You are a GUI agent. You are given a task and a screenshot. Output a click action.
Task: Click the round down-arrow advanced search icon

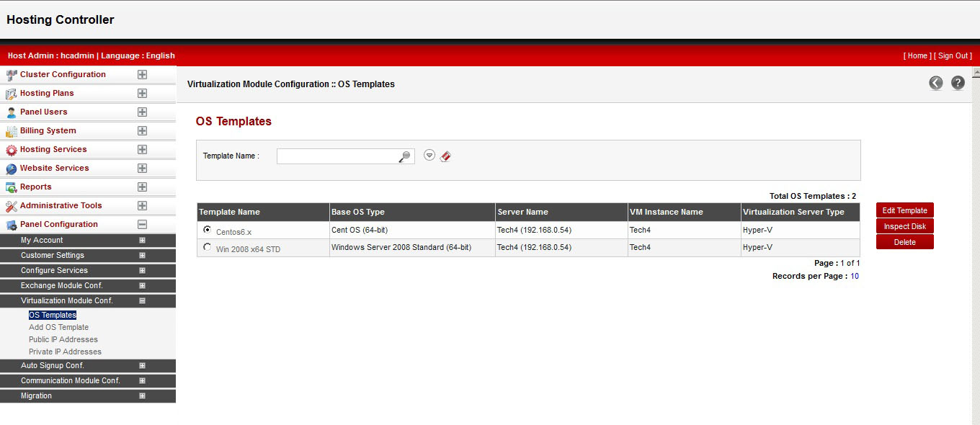[429, 155]
